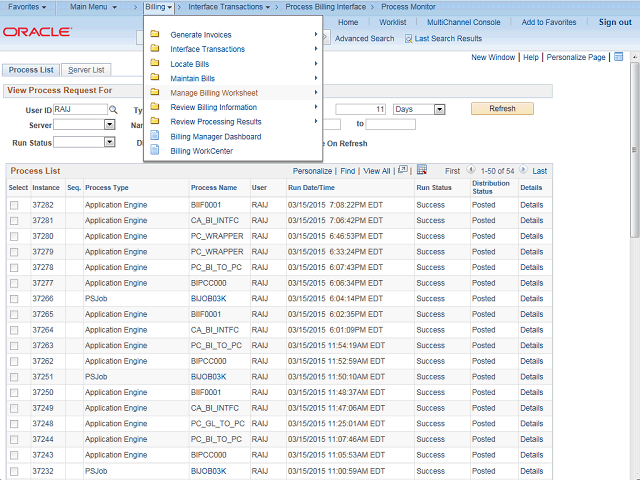Switch to the Server List tab
640x480 pixels.
88,70
